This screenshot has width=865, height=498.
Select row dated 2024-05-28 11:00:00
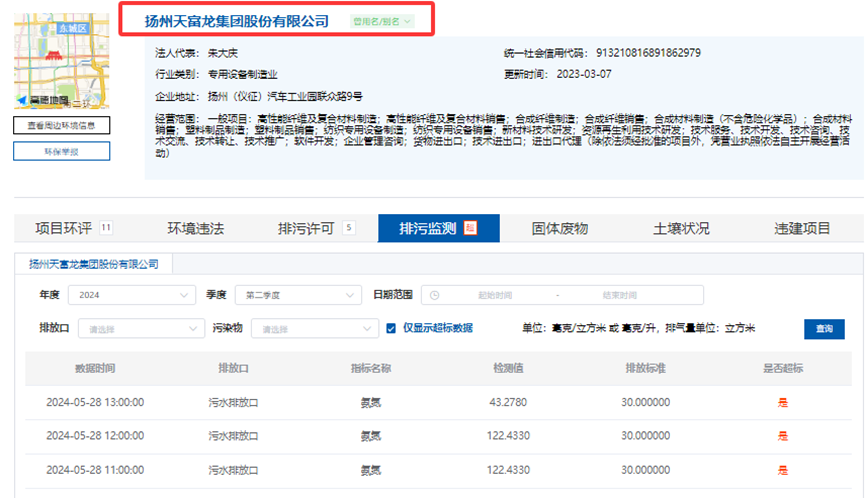(x=439, y=470)
